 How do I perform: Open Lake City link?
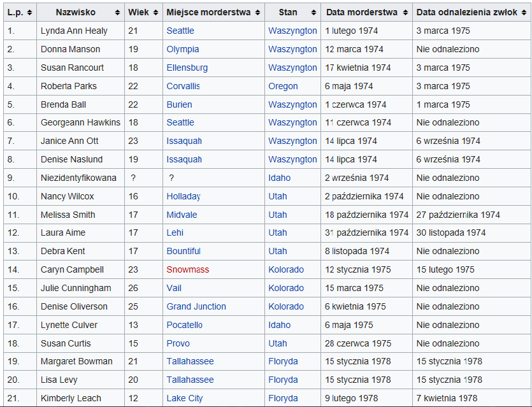[185, 398]
